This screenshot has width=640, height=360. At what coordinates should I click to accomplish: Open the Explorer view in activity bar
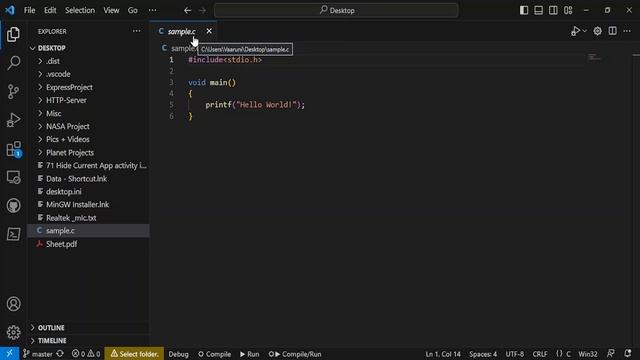[x=13, y=34]
